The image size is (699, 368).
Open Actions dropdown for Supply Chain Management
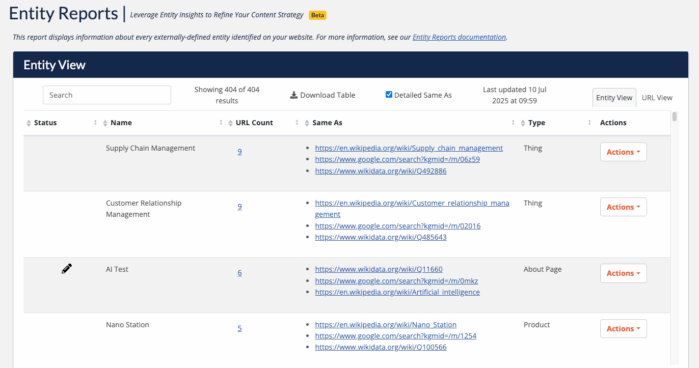coord(623,152)
